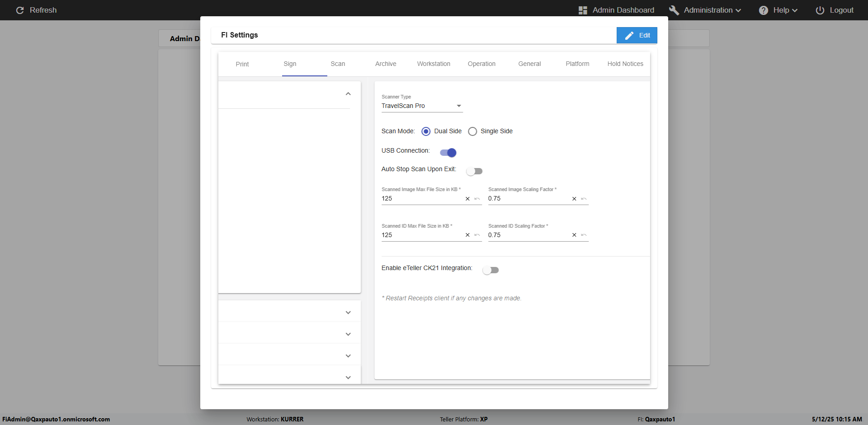Clear Scanned ID Scaling Factor field
The height and width of the screenshot is (425, 868).
(x=574, y=235)
